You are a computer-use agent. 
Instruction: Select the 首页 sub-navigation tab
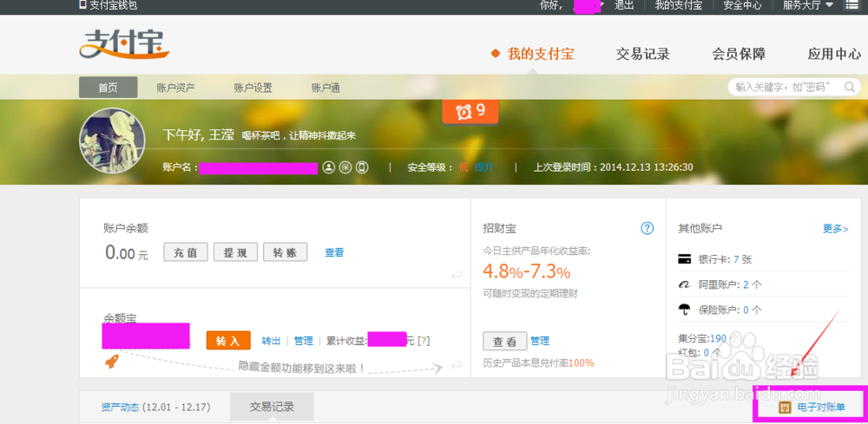pos(108,88)
